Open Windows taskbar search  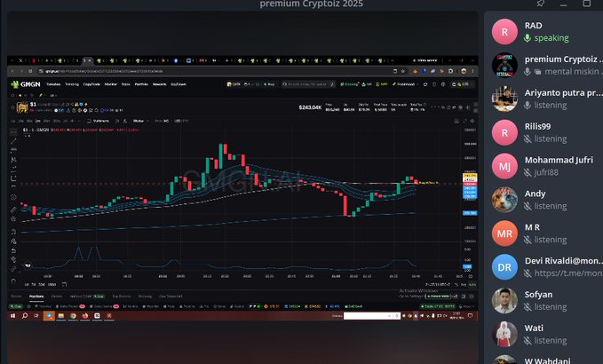point(25,315)
